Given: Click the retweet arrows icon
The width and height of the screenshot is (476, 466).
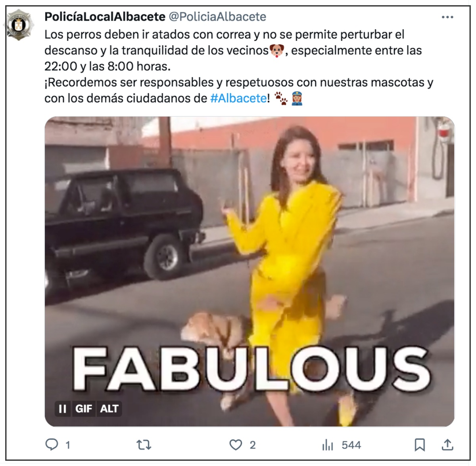Looking at the screenshot, I should [144, 445].
